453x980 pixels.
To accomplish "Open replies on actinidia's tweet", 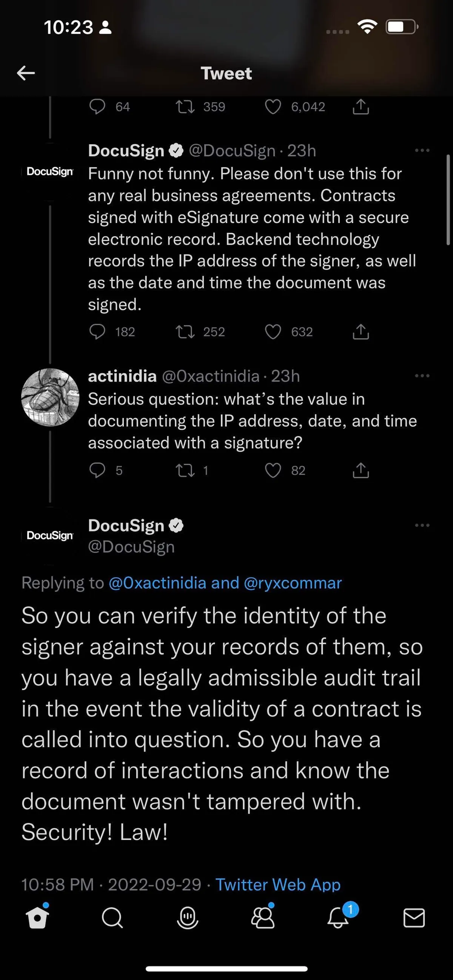I will pos(97,471).
